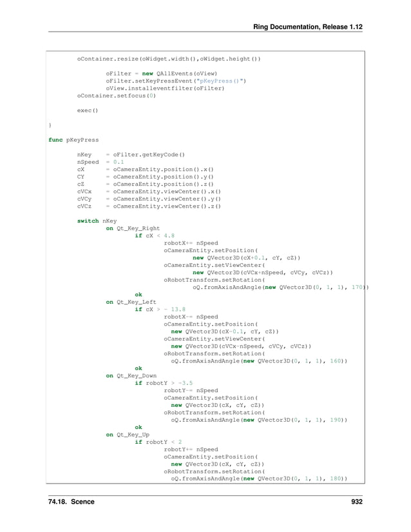This screenshot has width=411, height=532.
Task: Click the footer text '74.18. Scence'
Action: [71, 502]
